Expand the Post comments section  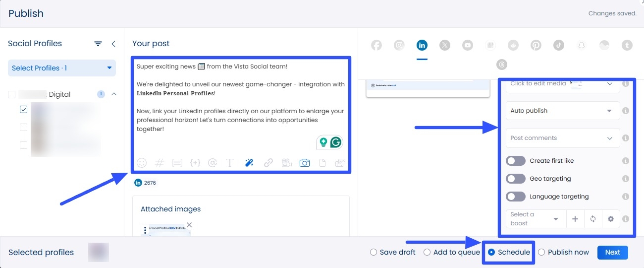tap(562, 138)
